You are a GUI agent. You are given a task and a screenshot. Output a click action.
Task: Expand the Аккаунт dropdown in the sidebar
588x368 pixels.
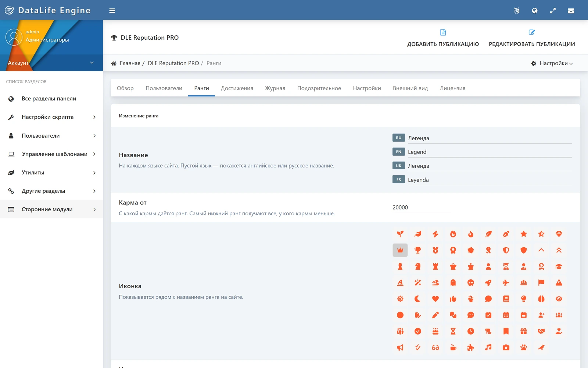(x=51, y=63)
